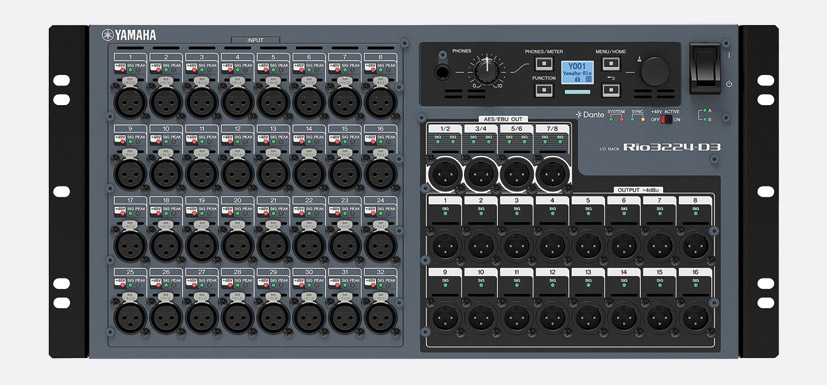Click the Yamaha logo
This screenshot has height=385, width=827.
[129, 35]
